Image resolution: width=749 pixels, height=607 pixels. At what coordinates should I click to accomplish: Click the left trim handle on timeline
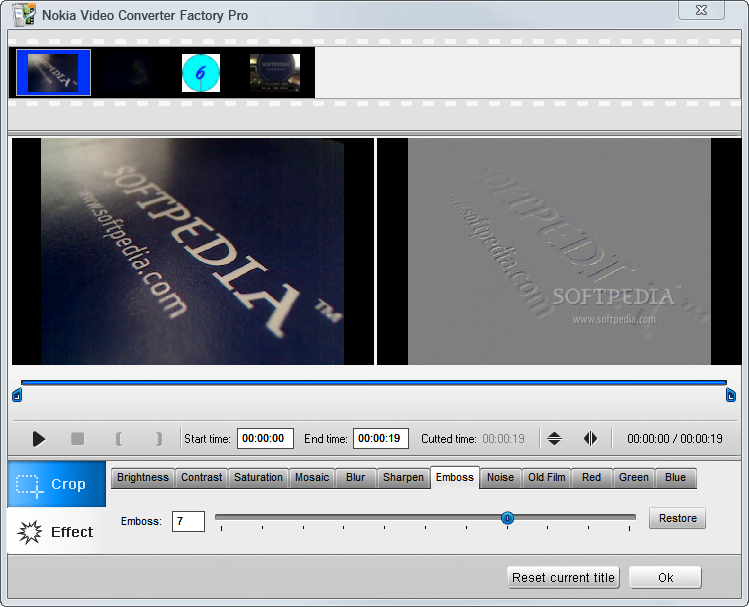[17, 395]
